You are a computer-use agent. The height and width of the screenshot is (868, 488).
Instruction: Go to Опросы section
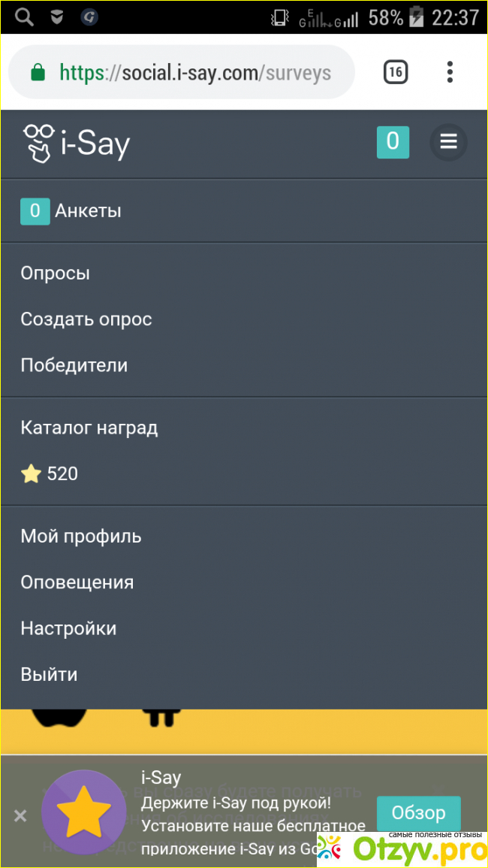(x=56, y=273)
